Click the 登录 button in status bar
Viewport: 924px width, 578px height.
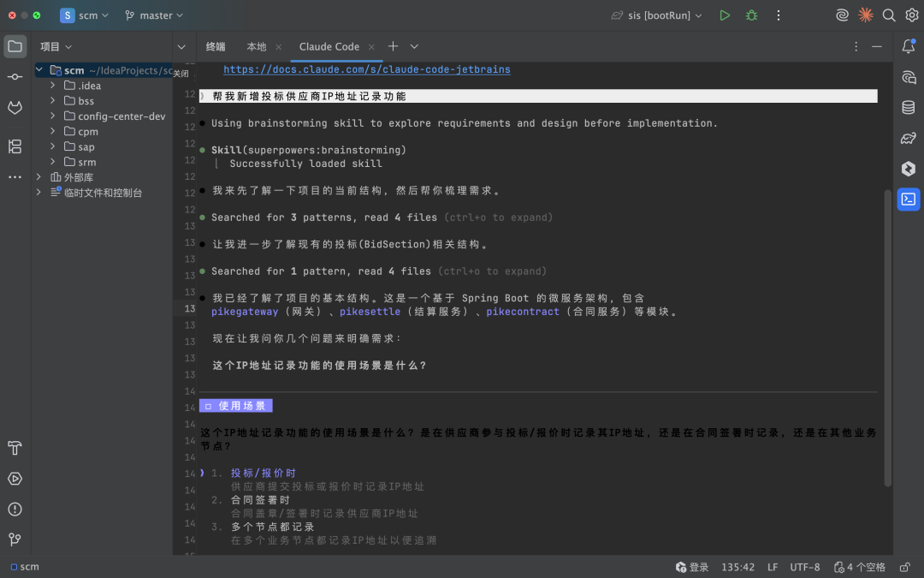click(692, 567)
